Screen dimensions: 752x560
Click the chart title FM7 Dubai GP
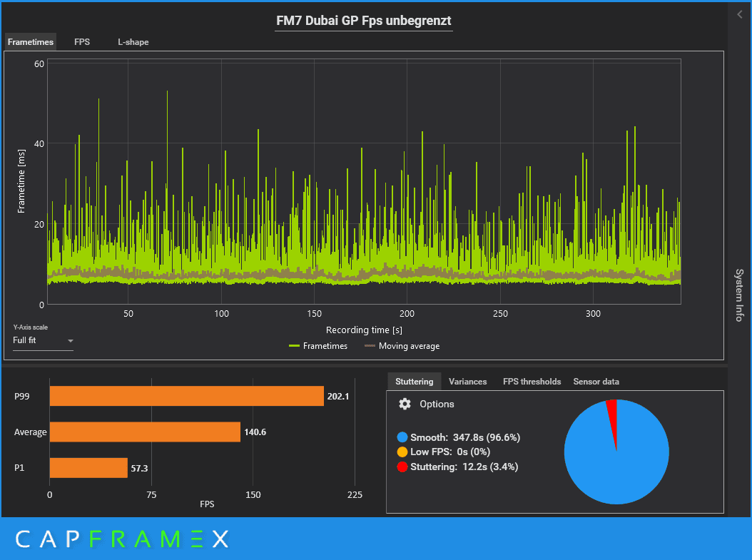[364, 21]
